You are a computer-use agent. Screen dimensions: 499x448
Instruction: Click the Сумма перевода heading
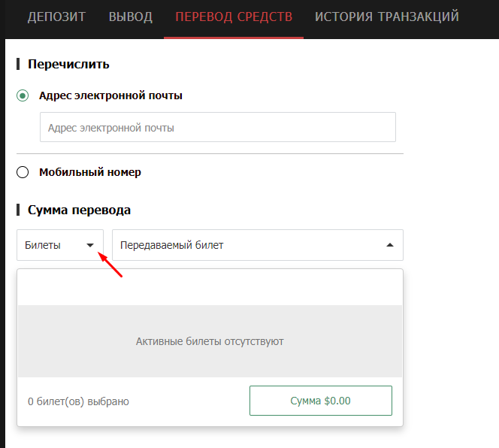coord(79,210)
